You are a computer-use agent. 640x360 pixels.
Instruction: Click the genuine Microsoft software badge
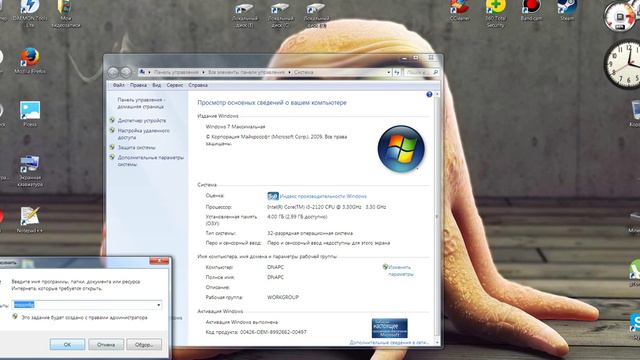click(389, 328)
